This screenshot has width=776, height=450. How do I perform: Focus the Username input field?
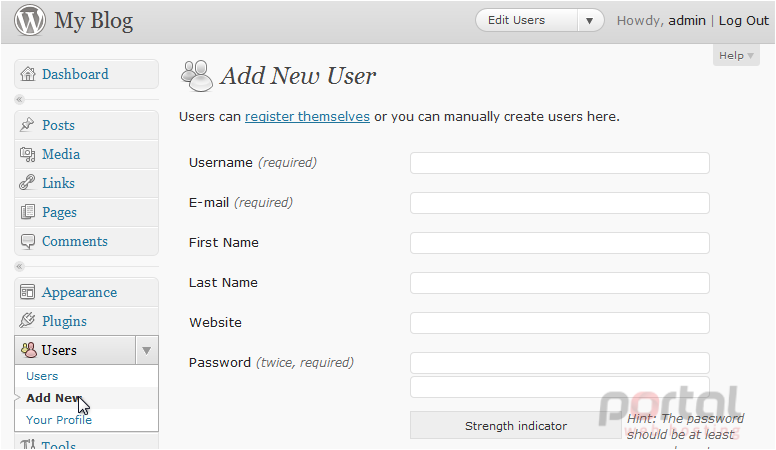pyautogui.click(x=560, y=163)
